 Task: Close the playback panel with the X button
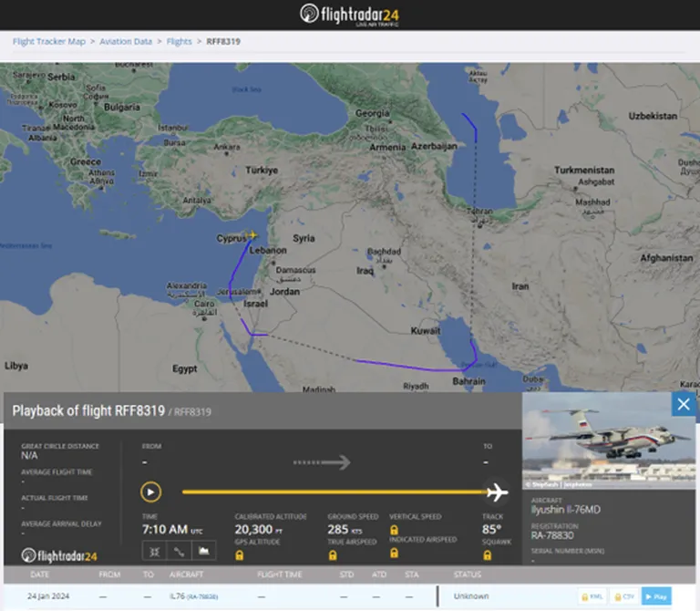pyautogui.click(x=684, y=404)
